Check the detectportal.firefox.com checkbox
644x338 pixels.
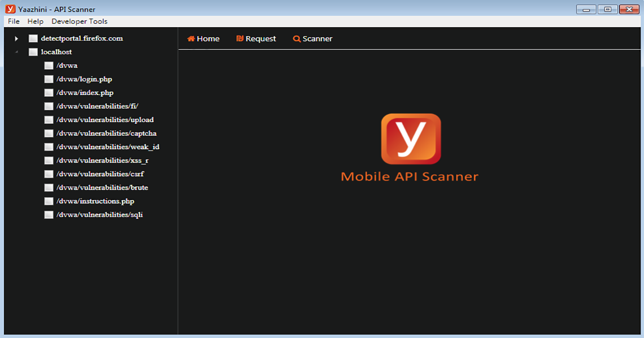click(33, 38)
